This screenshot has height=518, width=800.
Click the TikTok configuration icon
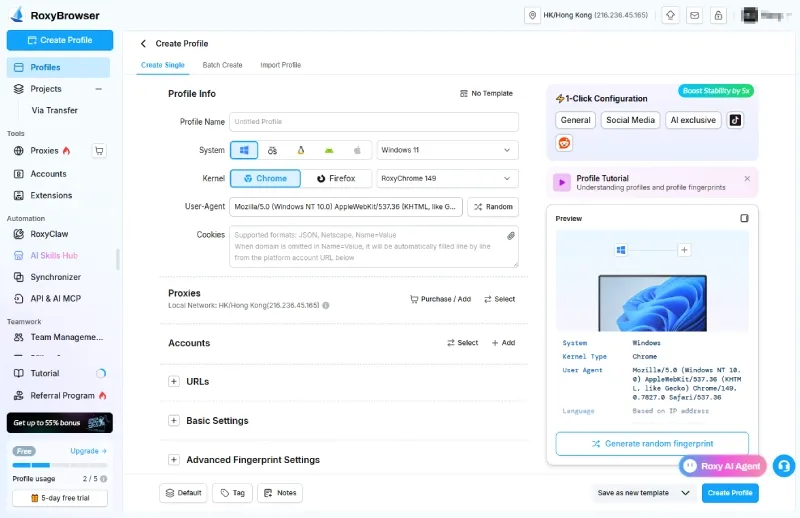click(735, 120)
